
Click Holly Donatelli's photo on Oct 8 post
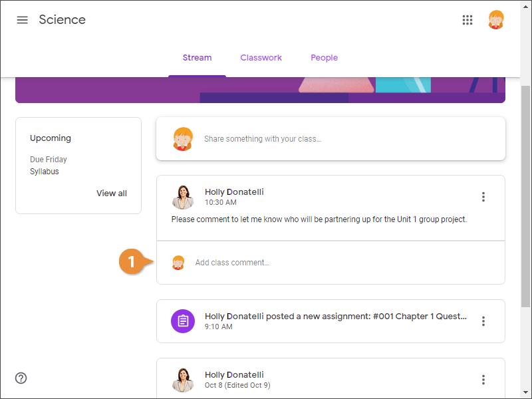(x=183, y=380)
